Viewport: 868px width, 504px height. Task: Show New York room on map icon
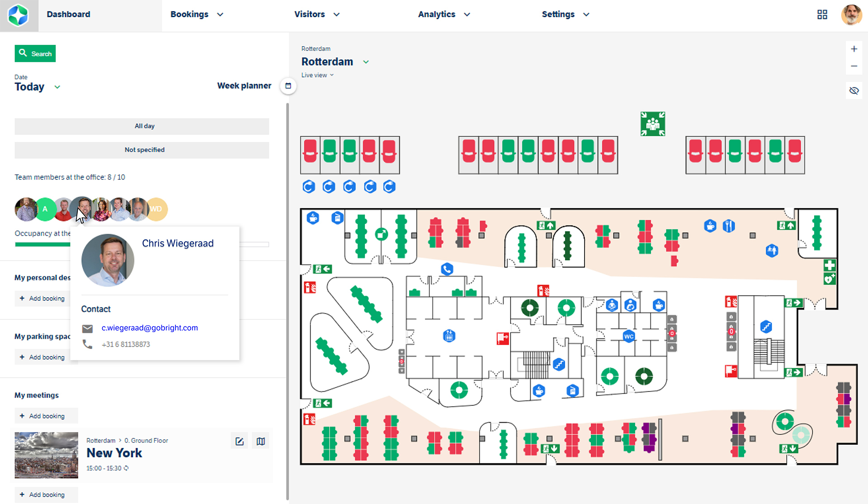(x=261, y=441)
